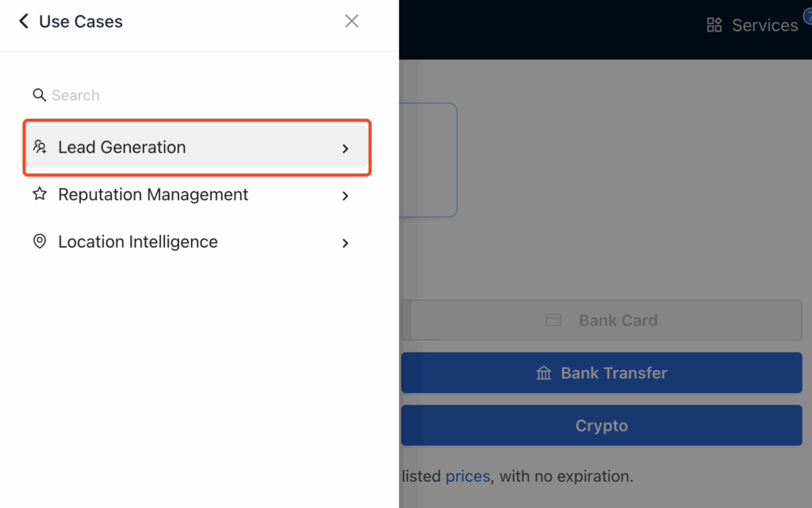Open the Services menu label
Image resolution: width=812 pixels, height=508 pixels.
[x=764, y=25]
